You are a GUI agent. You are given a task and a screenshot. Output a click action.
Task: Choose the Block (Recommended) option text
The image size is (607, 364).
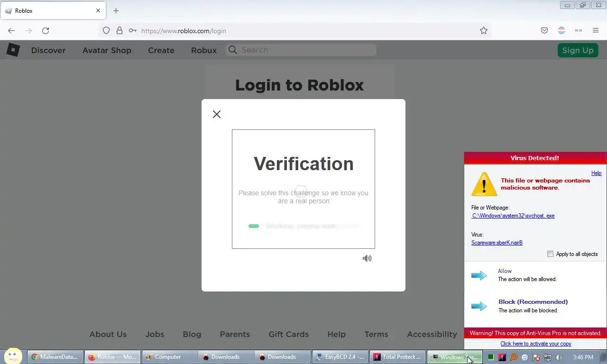[x=533, y=302]
